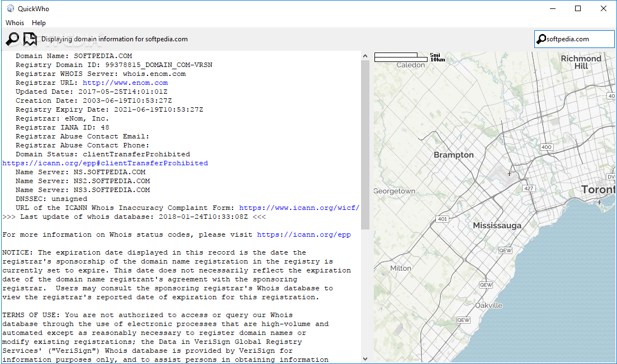Screen dimensions: 617x364
Task: Click the 'Registrar Abuse Contact Email:' line
Action: (82, 136)
